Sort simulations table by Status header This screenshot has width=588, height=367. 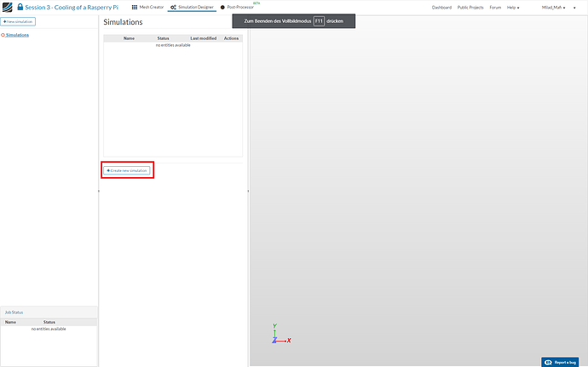point(163,38)
